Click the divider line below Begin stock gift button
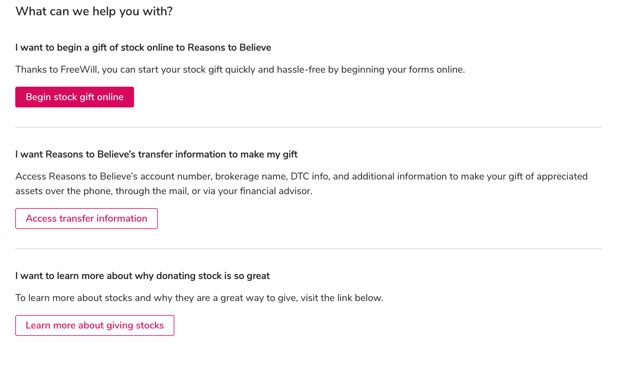Screen dimensions: 624x378 [308, 127]
